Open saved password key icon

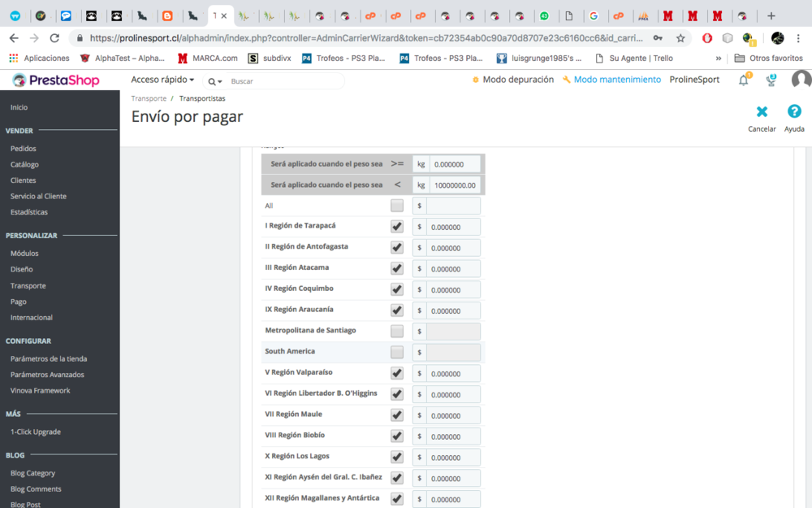pyautogui.click(x=658, y=38)
